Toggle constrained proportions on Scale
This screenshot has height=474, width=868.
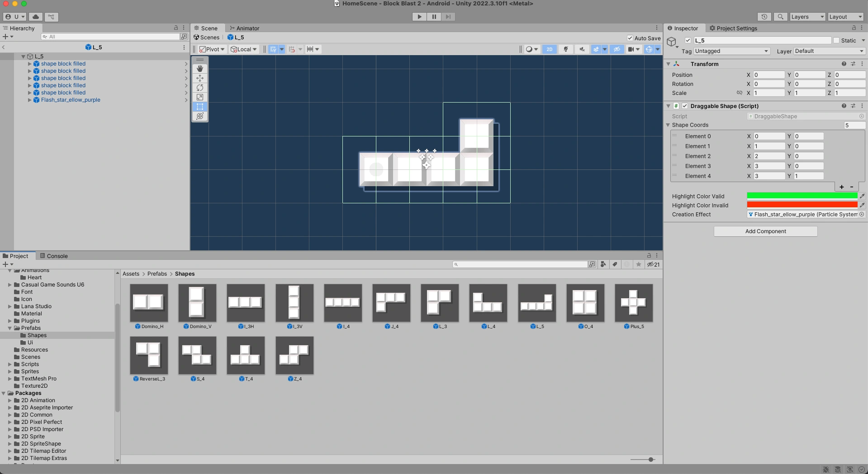coord(740,93)
